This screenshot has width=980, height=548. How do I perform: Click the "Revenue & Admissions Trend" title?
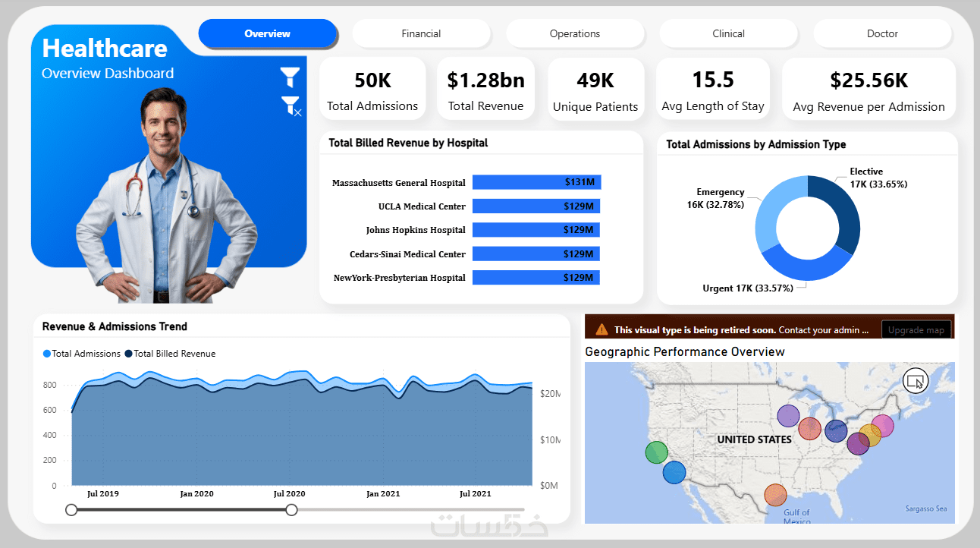(115, 326)
